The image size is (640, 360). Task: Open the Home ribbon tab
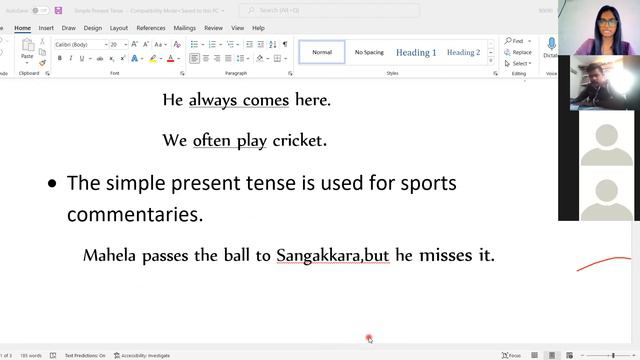22,28
